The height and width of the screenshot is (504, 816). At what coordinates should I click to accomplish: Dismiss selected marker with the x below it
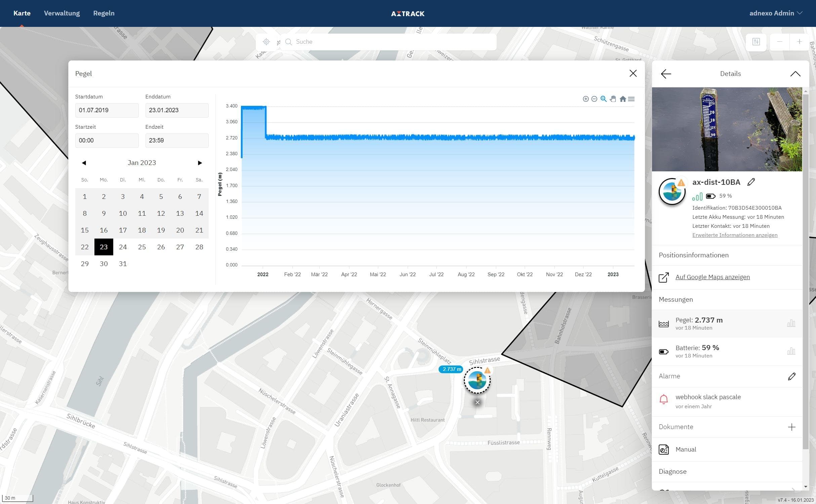click(x=477, y=402)
